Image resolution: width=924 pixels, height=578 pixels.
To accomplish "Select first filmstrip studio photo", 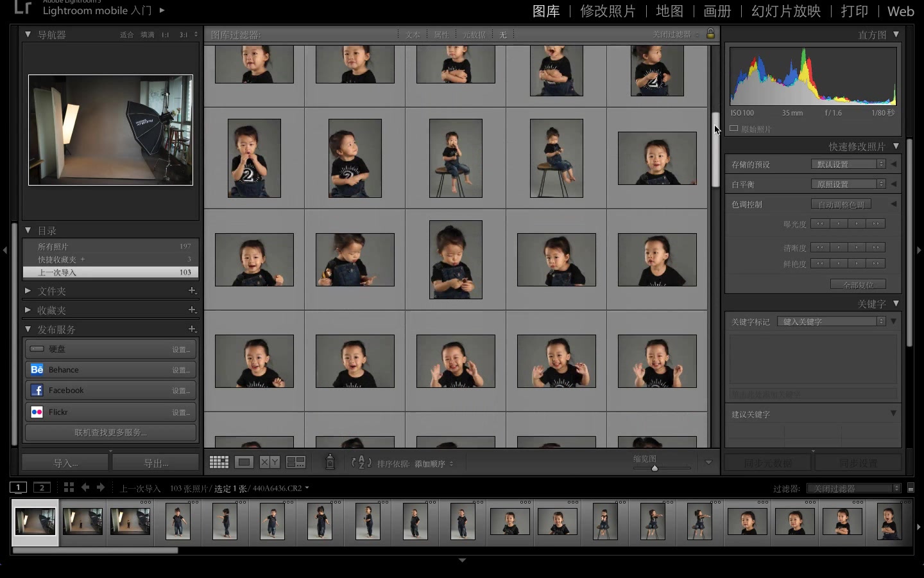I will click(x=35, y=521).
